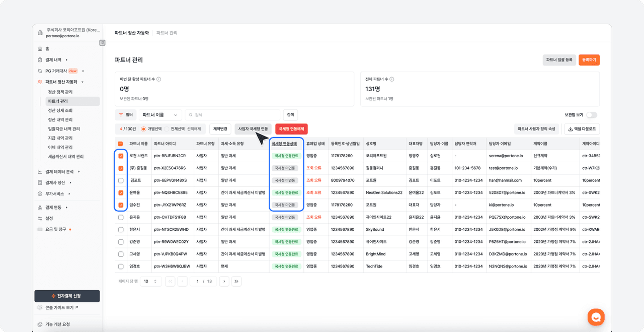The width and height of the screenshot is (644, 332).
Task: Collapse the sidebar with the panel toggle icon
Action: tap(102, 43)
